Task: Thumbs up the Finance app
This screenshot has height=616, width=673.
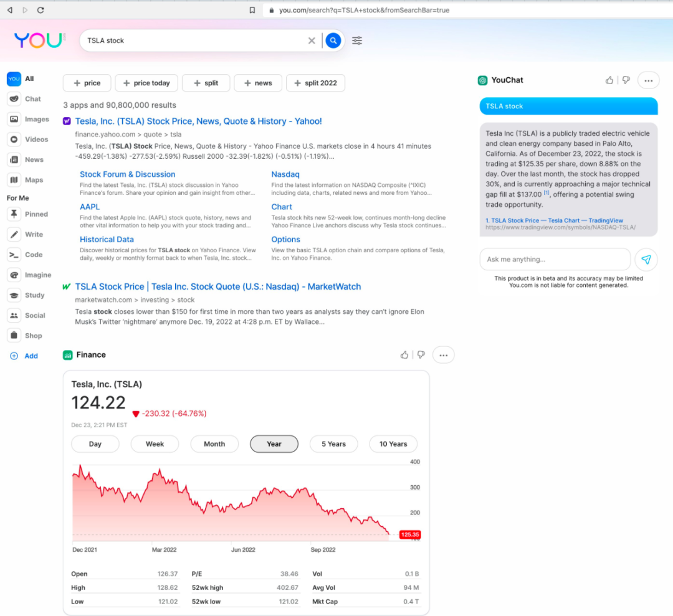Action: coord(404,355)
